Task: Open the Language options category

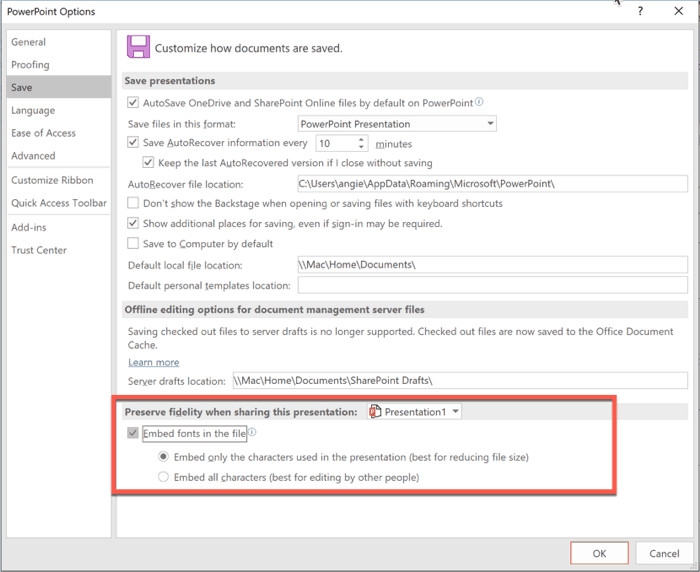Action: click(58, 110)
